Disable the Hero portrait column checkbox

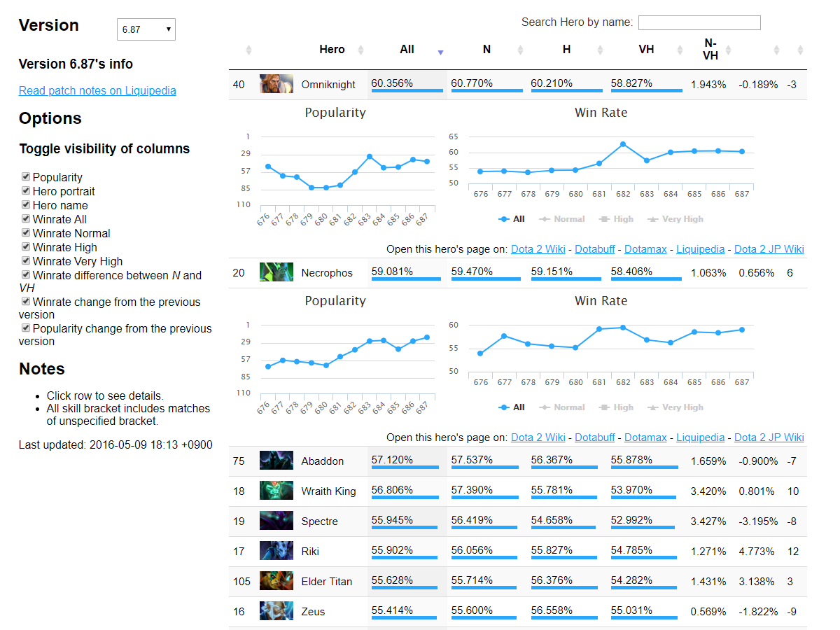[26, 192]
